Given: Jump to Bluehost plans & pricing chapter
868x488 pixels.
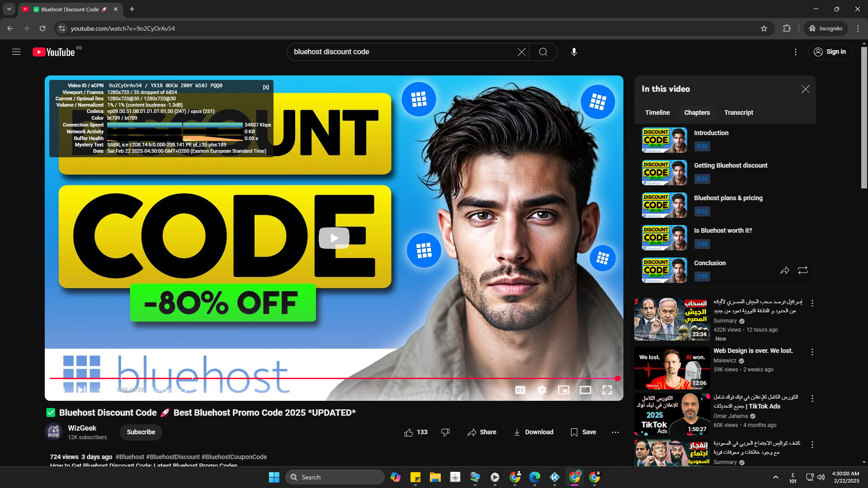Looking at the screenshot, I should (x=728, y=198).
